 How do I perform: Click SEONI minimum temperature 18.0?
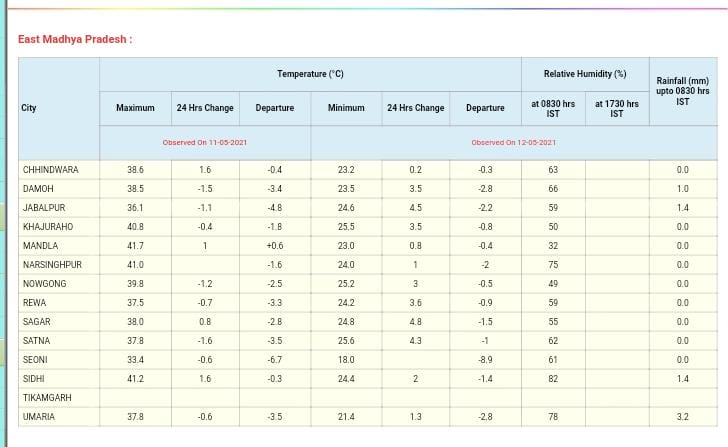pyautogui.click(x=346, y=360)
